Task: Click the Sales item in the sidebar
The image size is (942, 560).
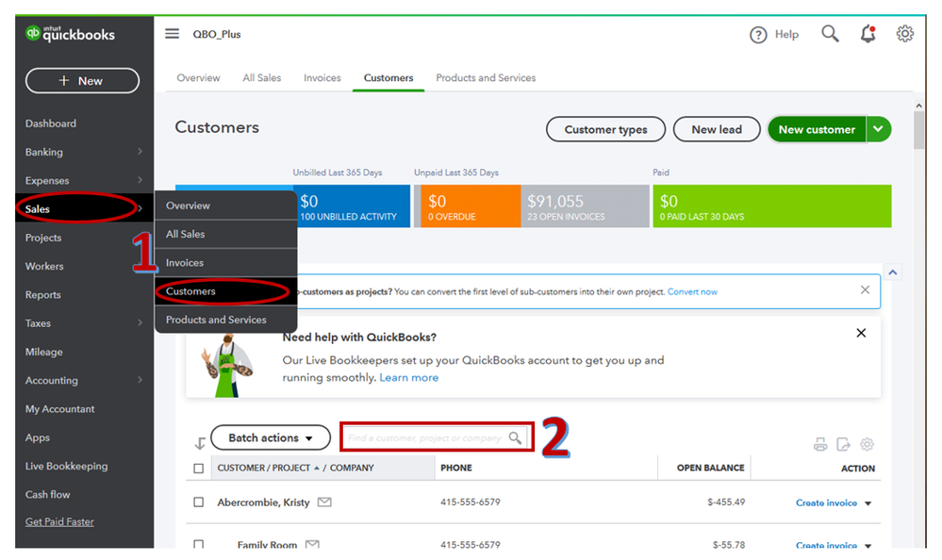Action: (x=84, y=208)
